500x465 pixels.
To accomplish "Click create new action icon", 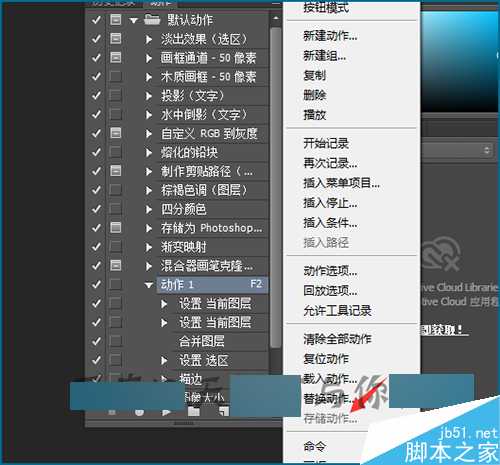I will 224,412.
